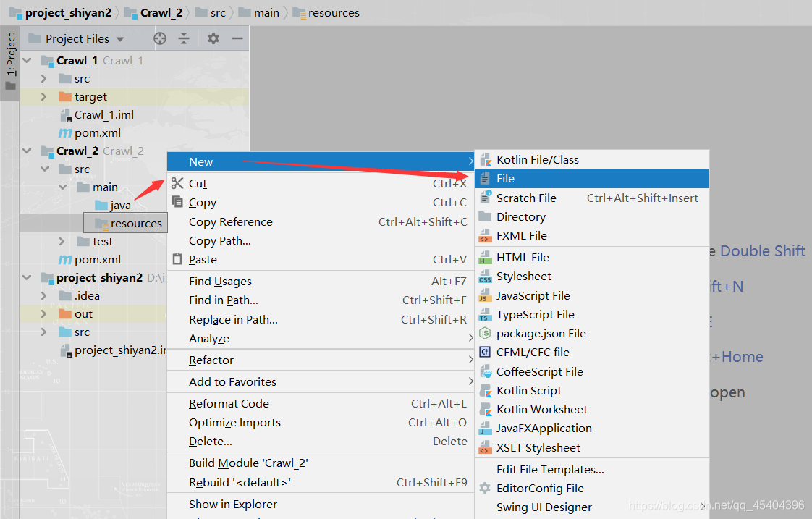The image size is (812, 519).
Task: Hide the Project panel with minus icon
Action: [237, 38]
